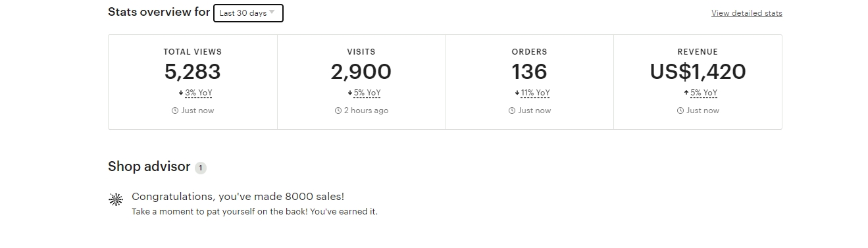This screenshot has width=868, height=248.
Task: Select the Revenue stat card
Action: point(698,82)
